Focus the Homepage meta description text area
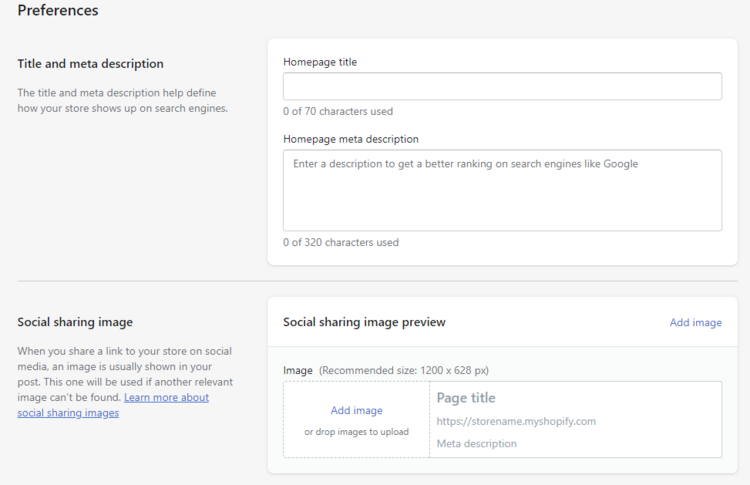 click(x=502, y=190)
